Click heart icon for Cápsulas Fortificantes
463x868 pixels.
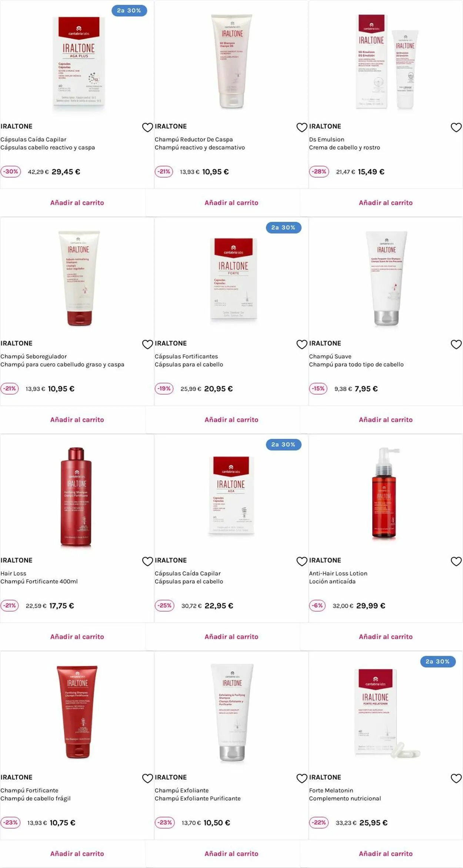[x=302, y=344]
